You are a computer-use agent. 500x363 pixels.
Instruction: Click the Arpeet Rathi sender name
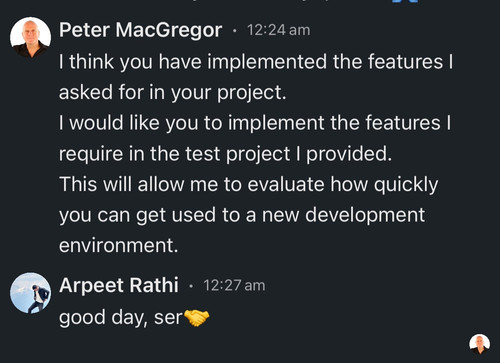pos(119,286)
